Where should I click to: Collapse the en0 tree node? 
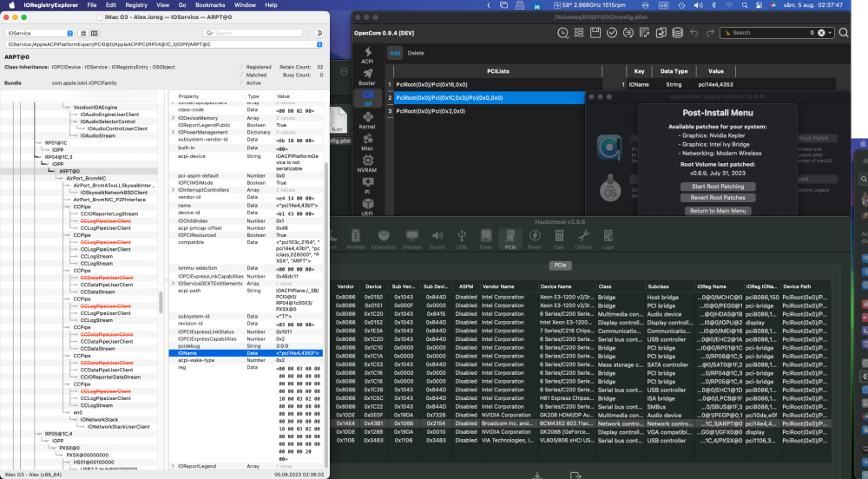pos(68,412)
